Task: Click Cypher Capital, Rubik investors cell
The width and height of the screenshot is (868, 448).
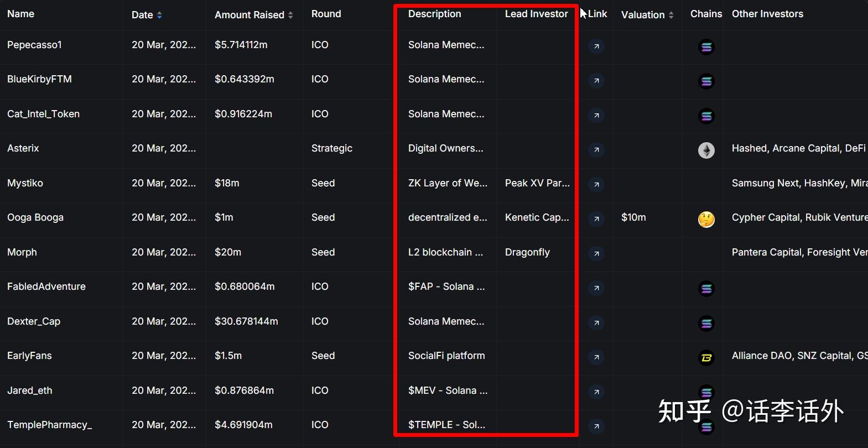Action: click(799, 217)
